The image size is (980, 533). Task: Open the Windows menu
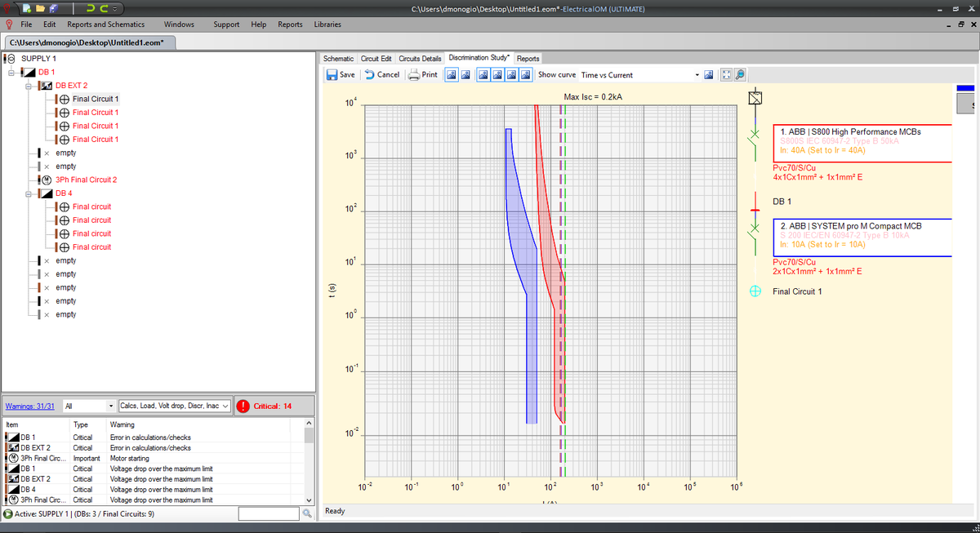(x=179, y=24)
